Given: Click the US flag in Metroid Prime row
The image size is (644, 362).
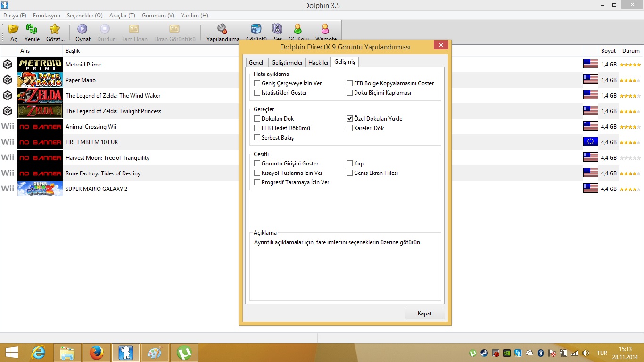Looking at the screenshot, I should 590,64.
